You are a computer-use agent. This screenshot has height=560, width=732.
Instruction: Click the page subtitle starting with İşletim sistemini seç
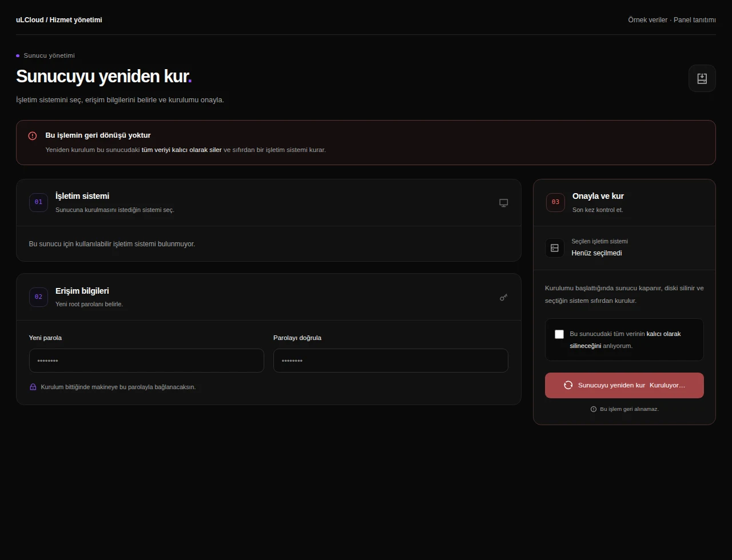tap(120, 100)
